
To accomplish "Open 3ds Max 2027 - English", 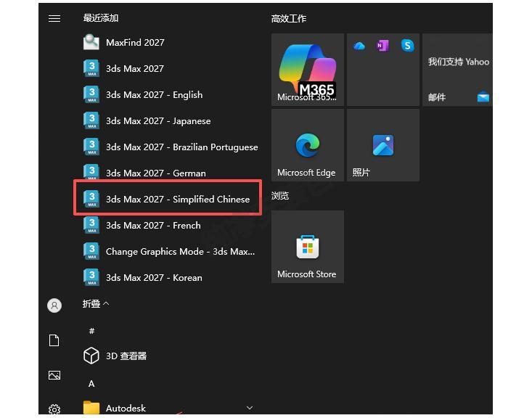I will pyautogui.click(x=168, y=94).
